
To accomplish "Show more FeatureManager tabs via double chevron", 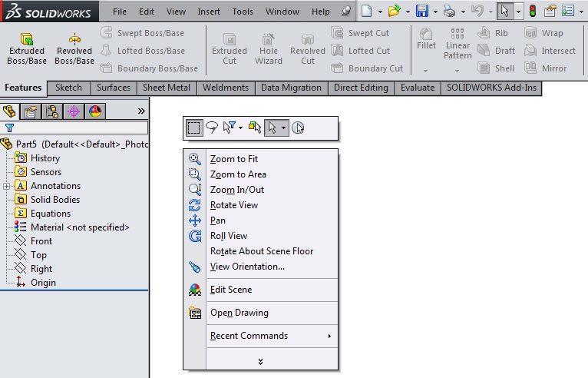I will (141, 111).
